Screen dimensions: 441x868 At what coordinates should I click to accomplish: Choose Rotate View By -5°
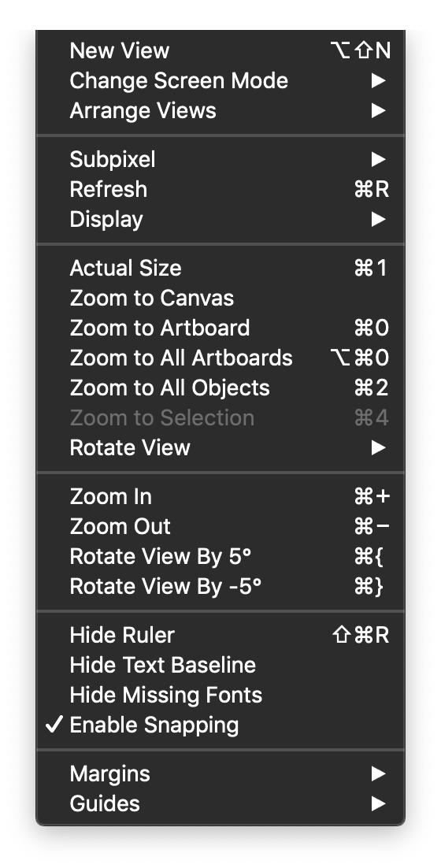click(220, 586)
